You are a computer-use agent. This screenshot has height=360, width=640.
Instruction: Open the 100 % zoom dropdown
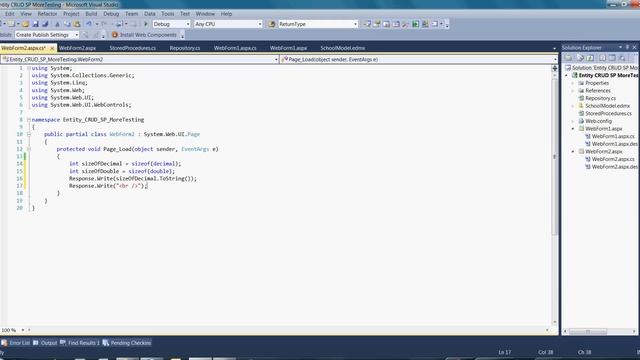tap(23, 330)
